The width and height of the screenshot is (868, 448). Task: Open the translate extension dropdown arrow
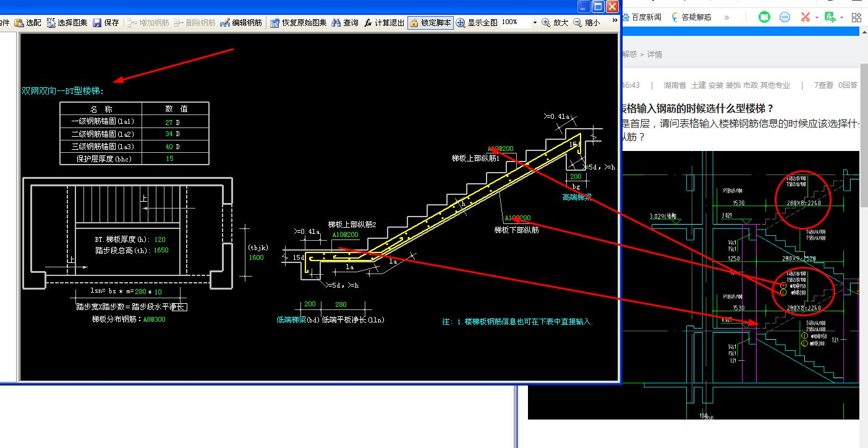(x=842, y=18)
